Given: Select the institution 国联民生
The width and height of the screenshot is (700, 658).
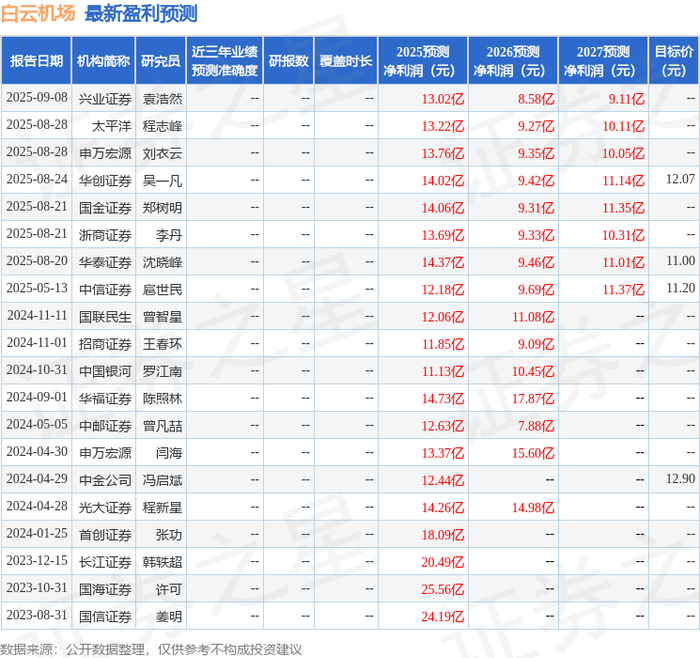Looking at the screenshot, I should click(105, 317).
